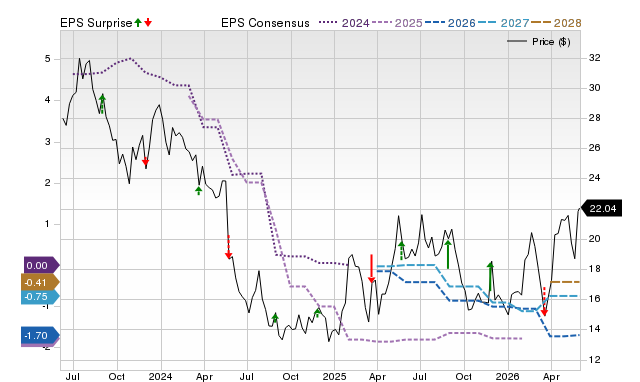Select the EPS Consensus legend label

point(265,23)
